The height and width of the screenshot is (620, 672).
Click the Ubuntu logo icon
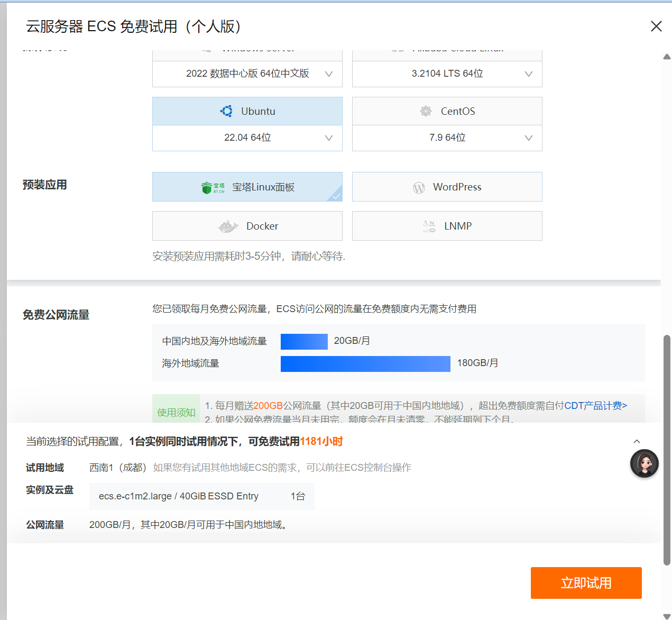(227, 111)
